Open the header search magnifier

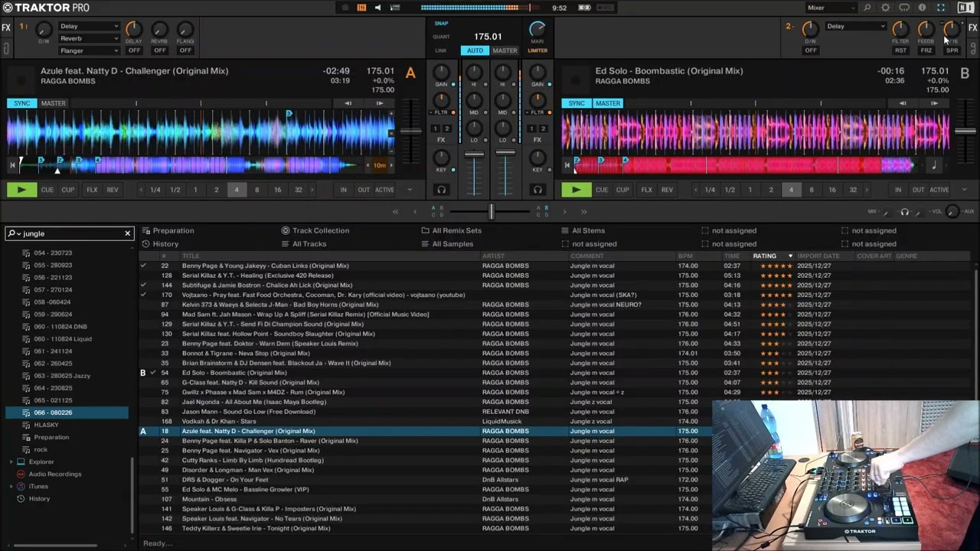pos(867,8)
